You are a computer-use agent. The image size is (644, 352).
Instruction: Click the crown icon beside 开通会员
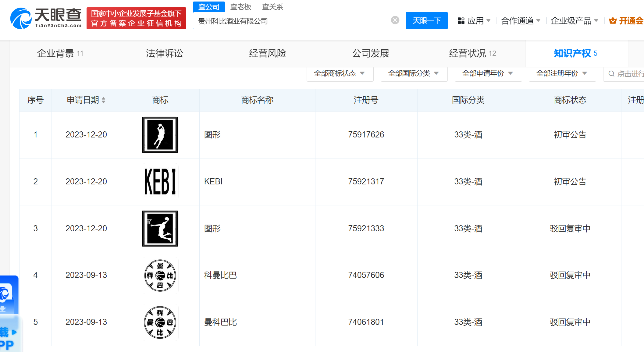click(613, 20)
